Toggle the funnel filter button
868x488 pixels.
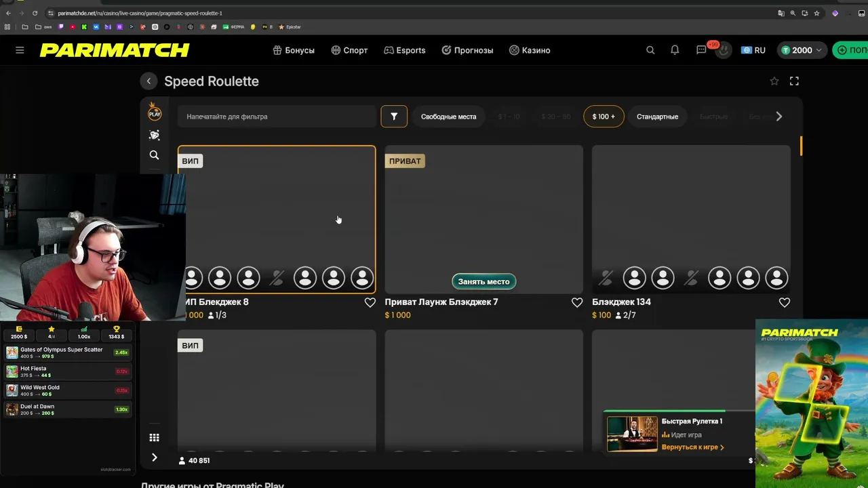tap(394, 117)
